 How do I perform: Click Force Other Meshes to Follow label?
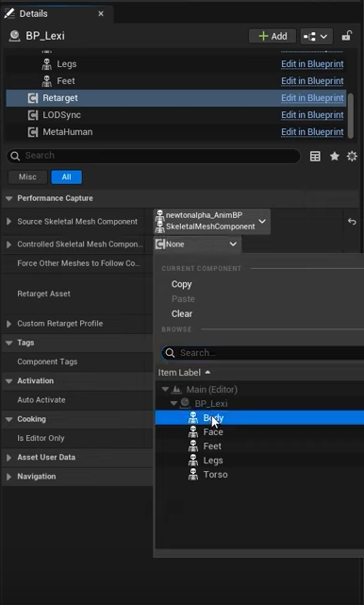pos(78,263)
